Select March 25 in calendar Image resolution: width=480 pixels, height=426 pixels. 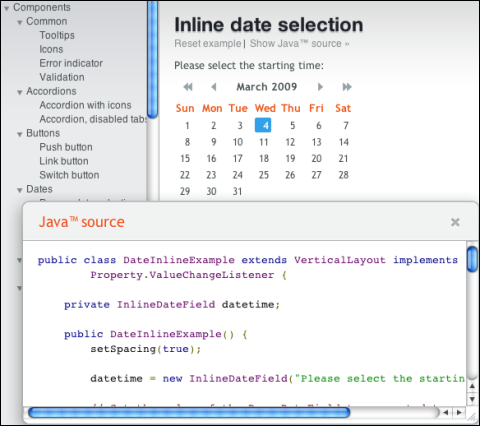(264, 175)
